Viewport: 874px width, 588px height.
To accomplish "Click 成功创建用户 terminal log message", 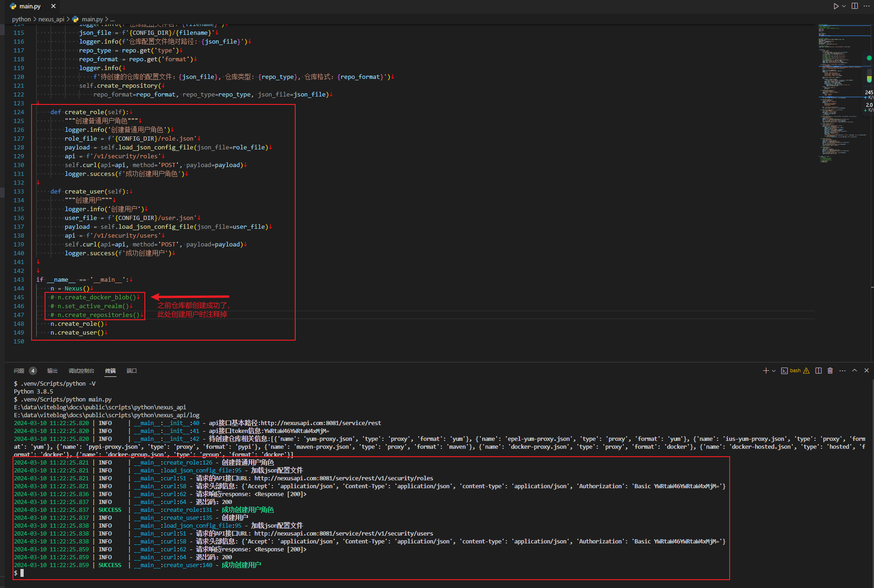I will pos(241,565).
